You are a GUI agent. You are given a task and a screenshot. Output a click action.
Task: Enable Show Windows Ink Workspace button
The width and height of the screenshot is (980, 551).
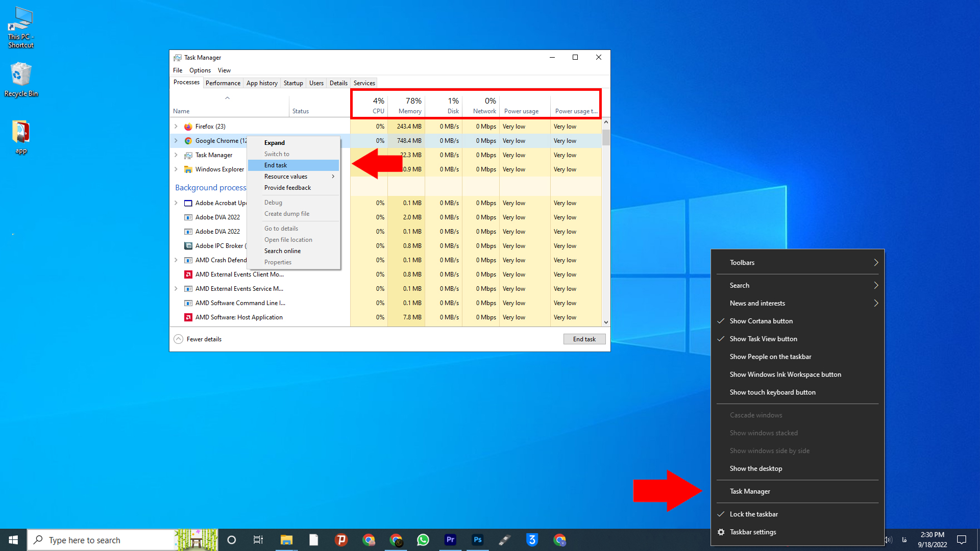tap(797, 374)
